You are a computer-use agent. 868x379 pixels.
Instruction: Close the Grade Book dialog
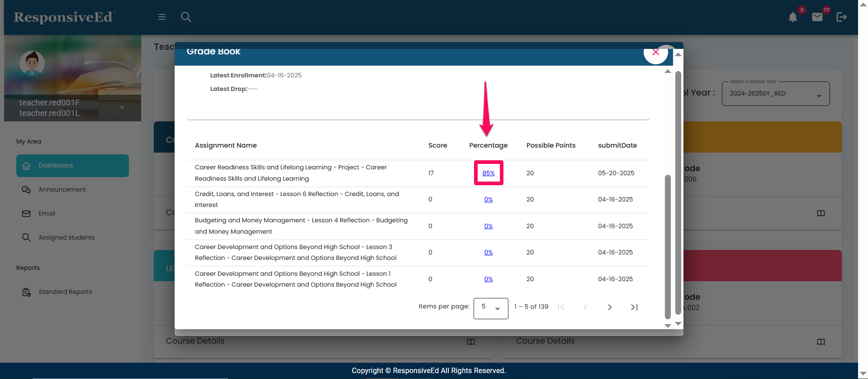point(655,53)
